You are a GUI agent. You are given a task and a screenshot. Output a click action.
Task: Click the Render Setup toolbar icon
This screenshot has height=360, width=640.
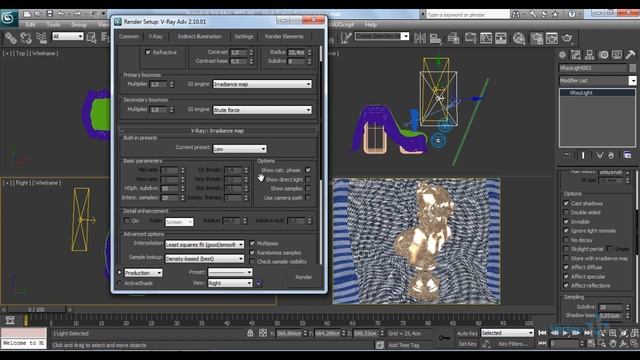536,38
